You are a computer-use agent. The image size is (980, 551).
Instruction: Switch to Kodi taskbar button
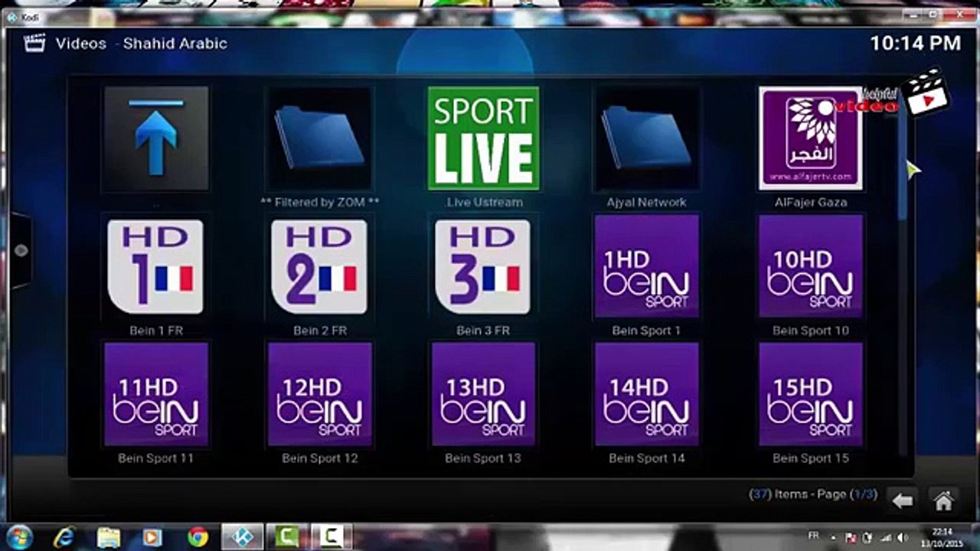[x=243, y=537]
